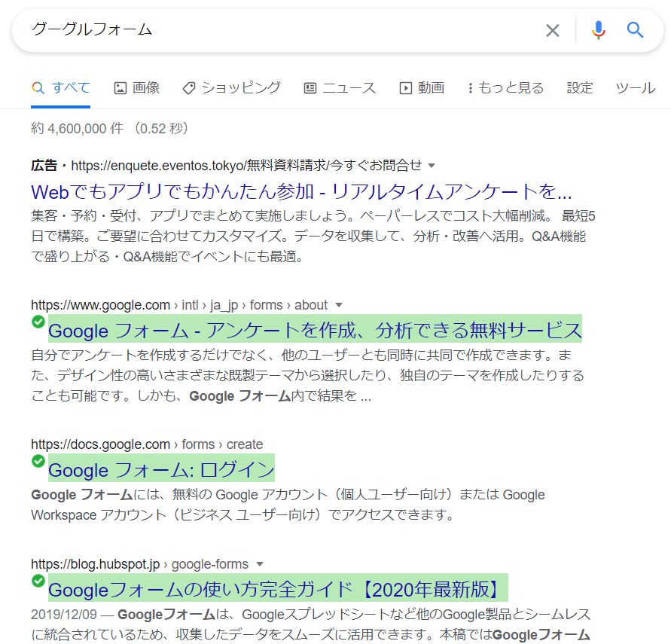
Task: Click green checkmark beside Google フォーム: ログイン
Action: (38, 461)
